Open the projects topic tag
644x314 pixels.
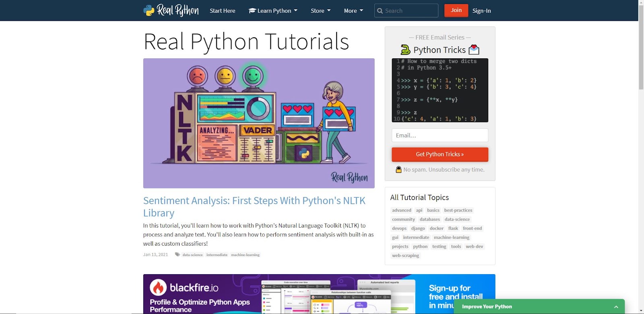(x=400, y=246)
